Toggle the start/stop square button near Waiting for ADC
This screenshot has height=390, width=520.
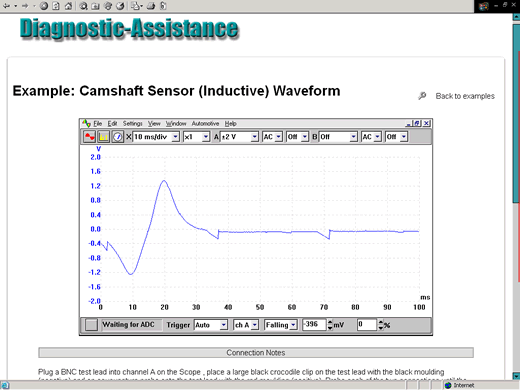pos(91,325)
